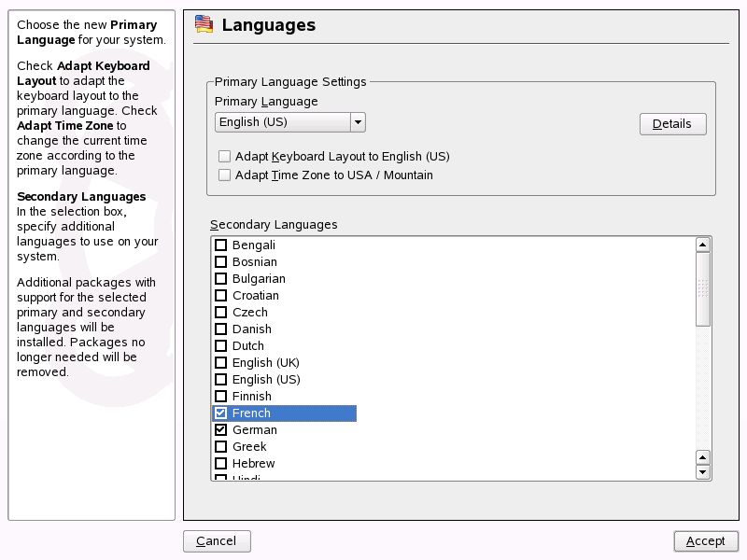Check the Danish language option
The width and height of the screenshot is (747, 560).
(x=221, y=329)
